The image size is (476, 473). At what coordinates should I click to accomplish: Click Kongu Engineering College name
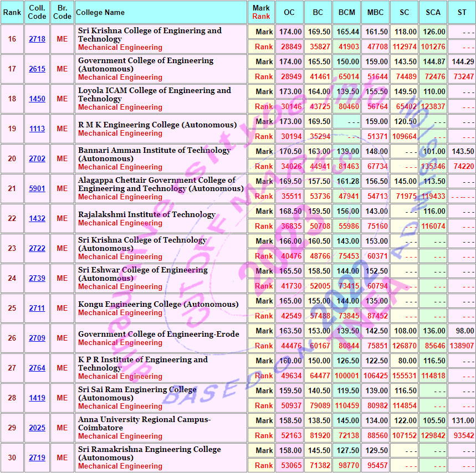click(158, 304)
